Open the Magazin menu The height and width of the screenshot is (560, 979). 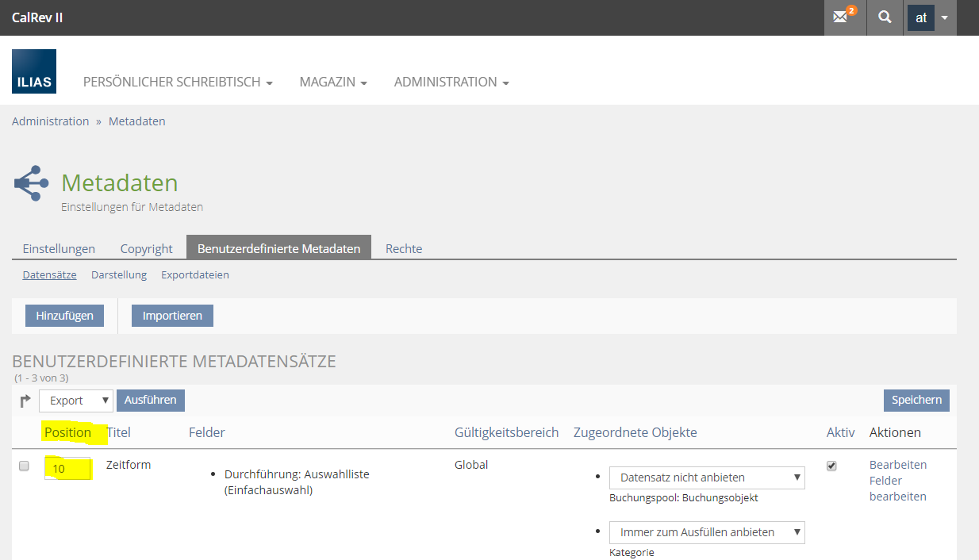332,82
